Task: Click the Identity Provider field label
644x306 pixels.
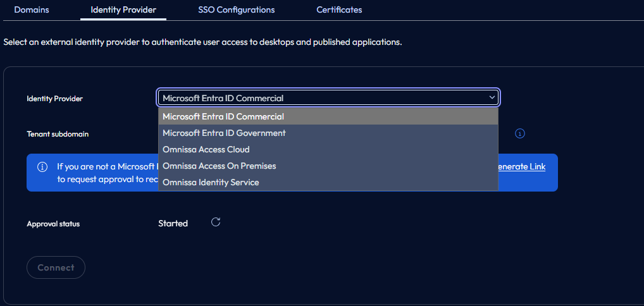Action: coord(54,99)
